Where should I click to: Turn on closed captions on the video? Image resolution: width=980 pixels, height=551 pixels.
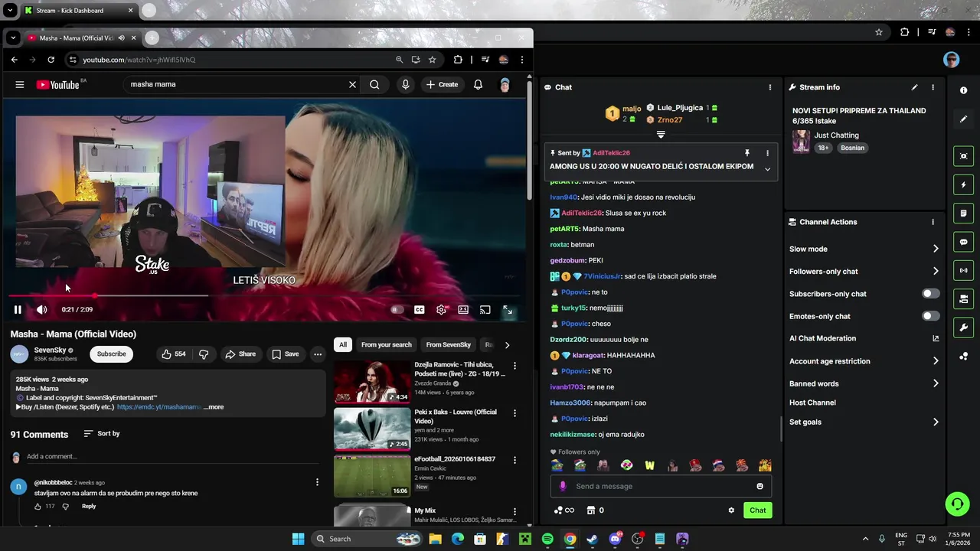[419, 310]
